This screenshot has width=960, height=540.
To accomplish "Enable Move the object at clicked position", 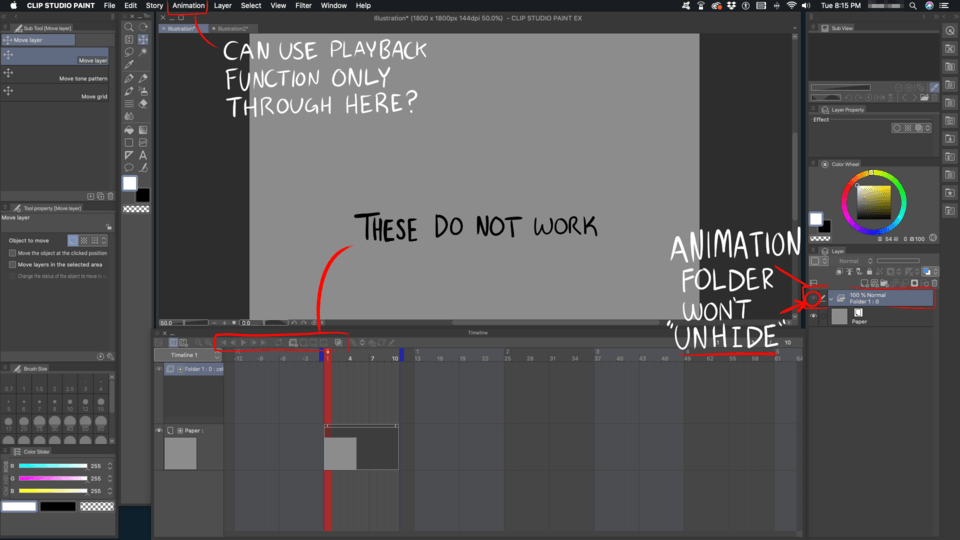I will tap(12, 253).
